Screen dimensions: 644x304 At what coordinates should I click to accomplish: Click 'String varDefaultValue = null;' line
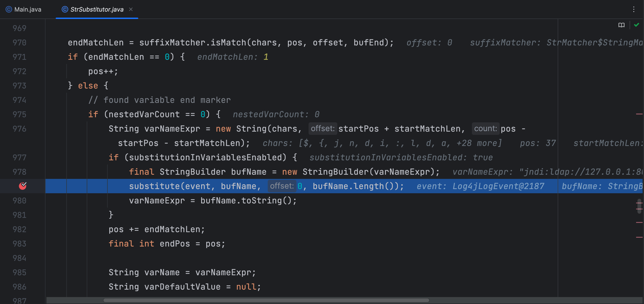(x=184, y=287)
